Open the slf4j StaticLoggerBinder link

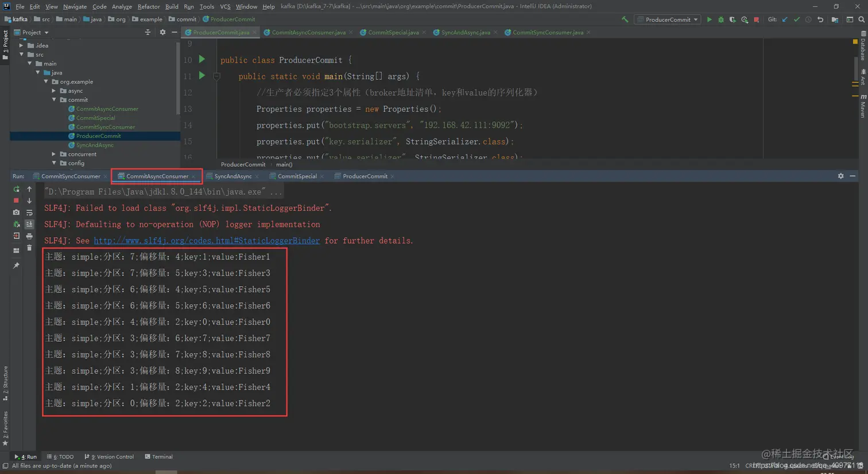207,241
